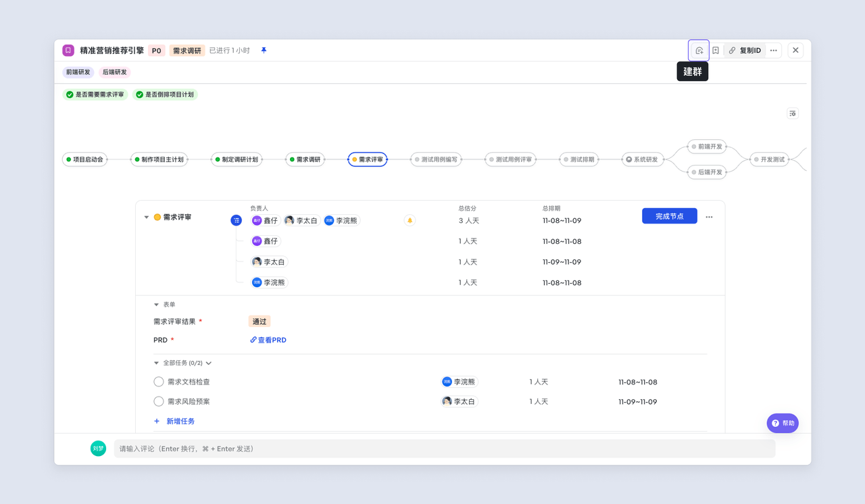Open workflow view settings icon
Image resolution: width=865 pixels, height=504 pixels.
[x=793, y=114]
